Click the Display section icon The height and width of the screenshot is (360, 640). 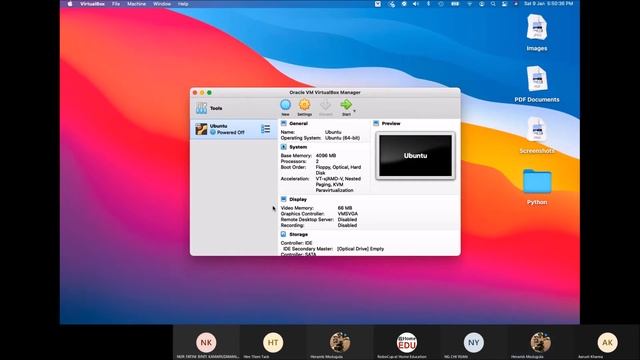point(284,199)
